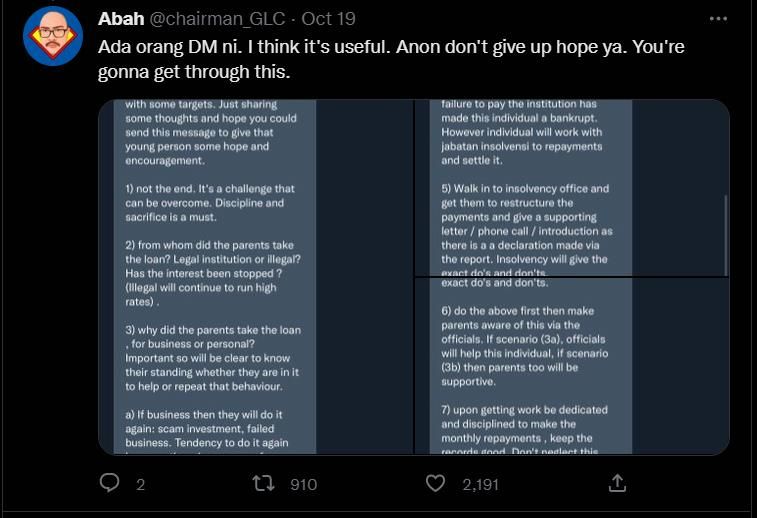The height and width of the screenshot is (518, 757).
Task: Click the reply speech bubble icon
Action: (x=110, y=484)
